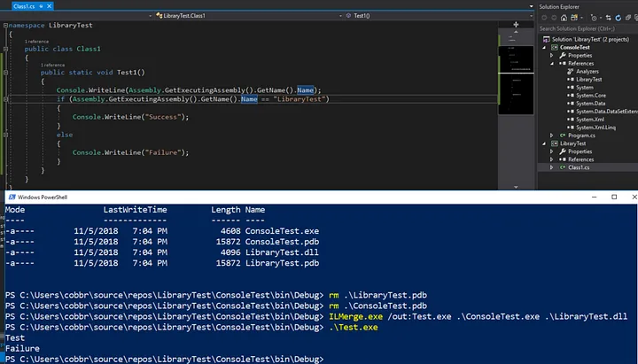Collapse the Test1() method outlining block
This screenshot has width=638, height=364.
[5, 73]
